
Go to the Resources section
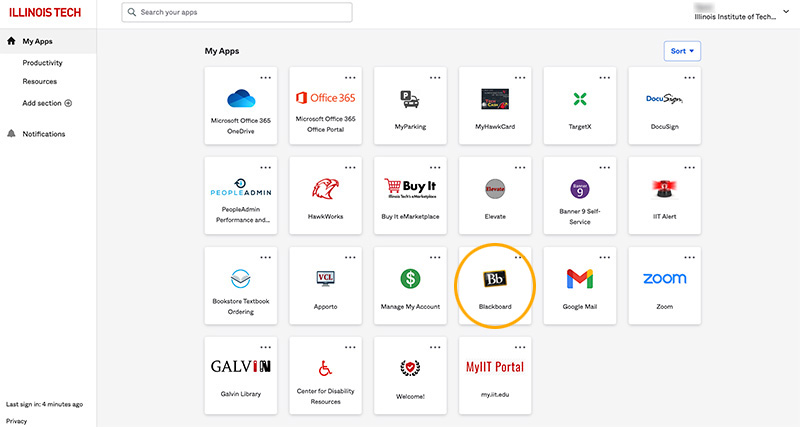click(39, 81)
